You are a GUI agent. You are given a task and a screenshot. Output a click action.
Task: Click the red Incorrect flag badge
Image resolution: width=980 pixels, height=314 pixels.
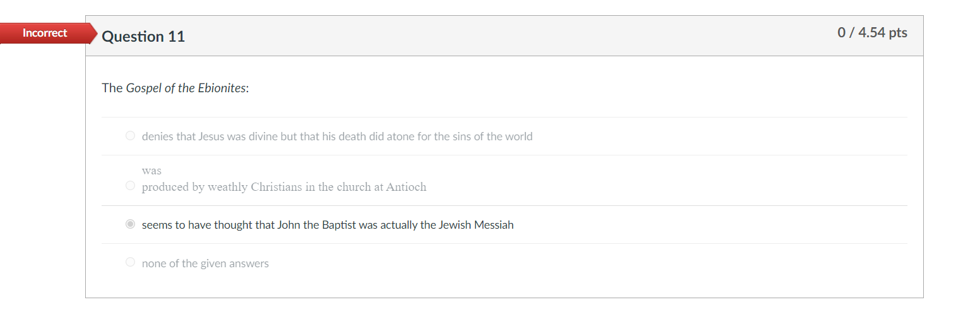(45, 33)
